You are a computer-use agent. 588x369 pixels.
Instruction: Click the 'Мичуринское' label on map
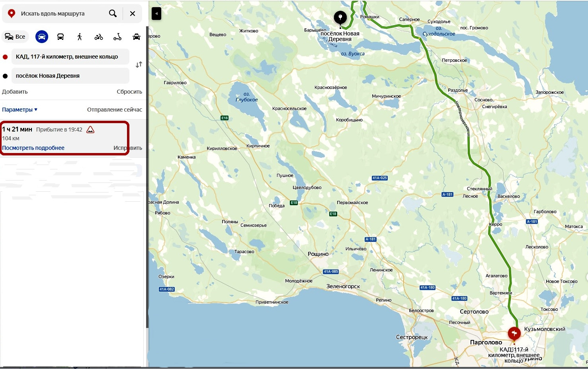pyautogui.click(x=387, y=96)
